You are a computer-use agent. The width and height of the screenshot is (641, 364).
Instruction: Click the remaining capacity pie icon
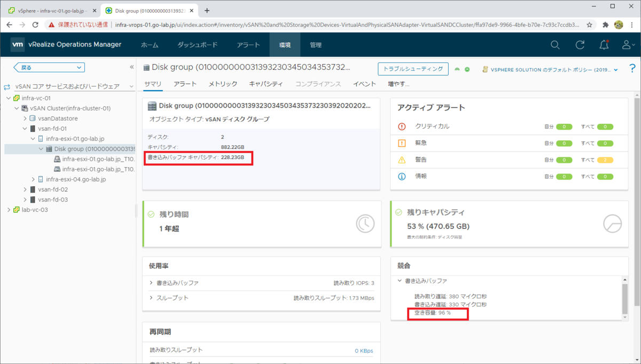[612, 224]
